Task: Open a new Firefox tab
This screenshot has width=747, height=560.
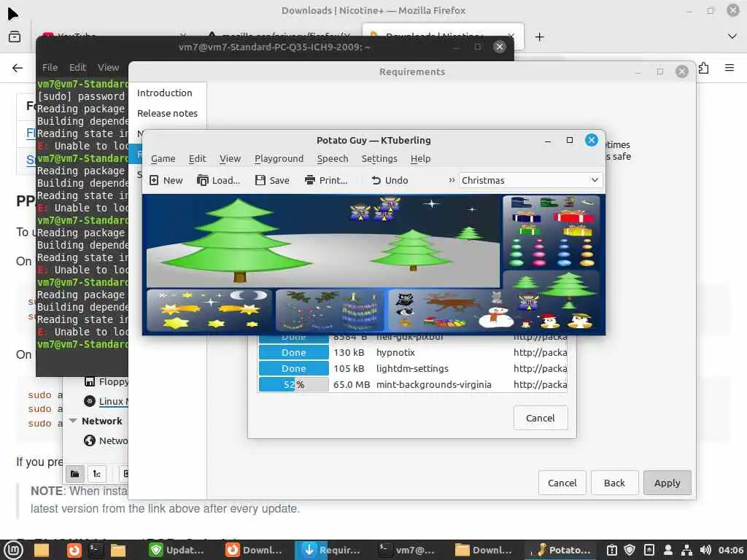Action: (539, 36)
